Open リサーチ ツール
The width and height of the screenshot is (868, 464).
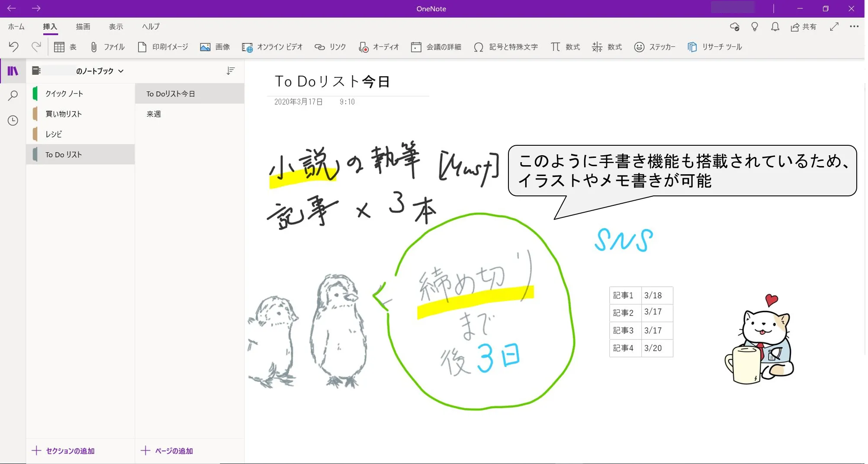click(x=714, y=47)
